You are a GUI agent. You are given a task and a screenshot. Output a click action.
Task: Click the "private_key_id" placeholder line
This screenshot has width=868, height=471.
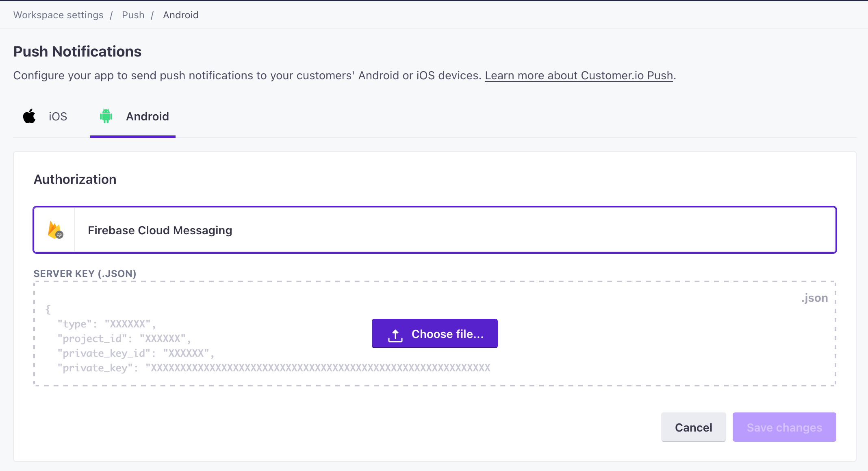tap(136, 353)
